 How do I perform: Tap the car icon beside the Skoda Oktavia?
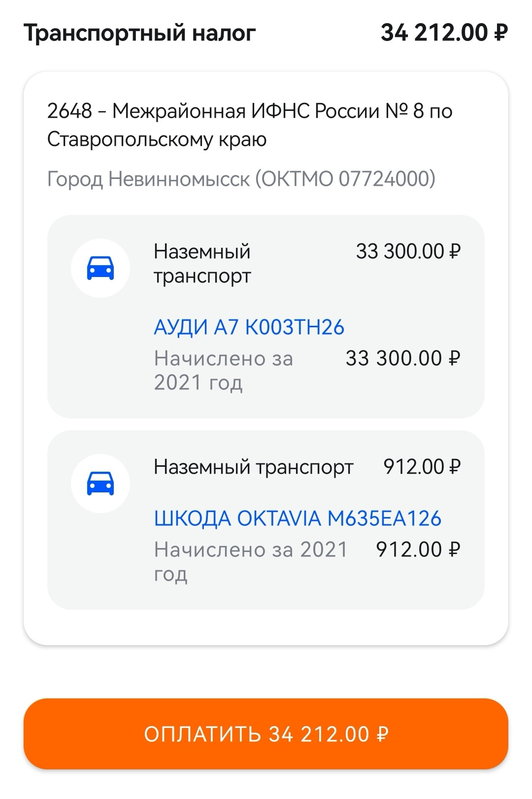[100, 483]
